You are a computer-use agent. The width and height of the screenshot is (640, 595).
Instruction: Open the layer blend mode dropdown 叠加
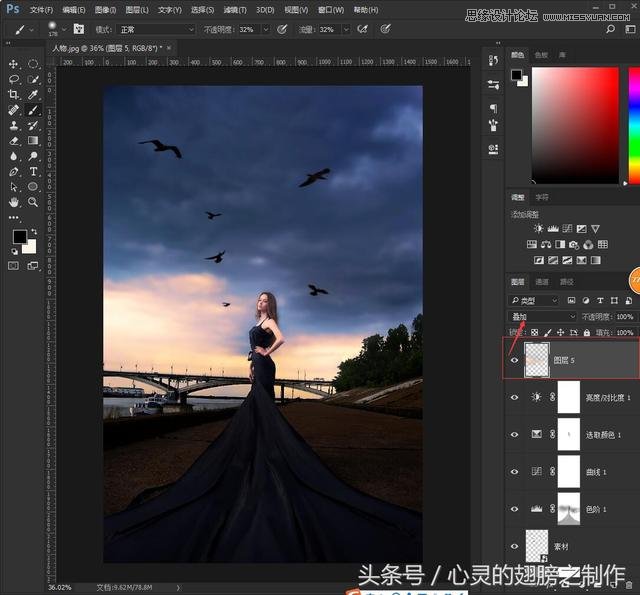click(x=543, y=317)
